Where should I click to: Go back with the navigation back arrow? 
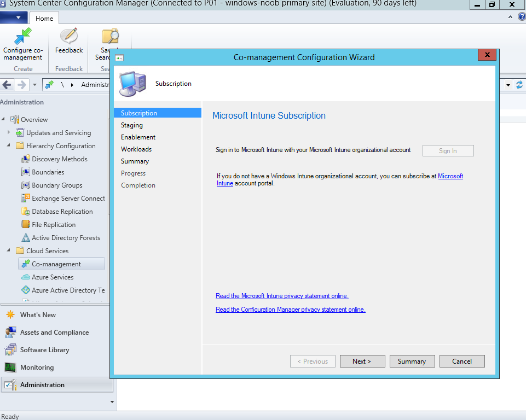pos(7,84)
